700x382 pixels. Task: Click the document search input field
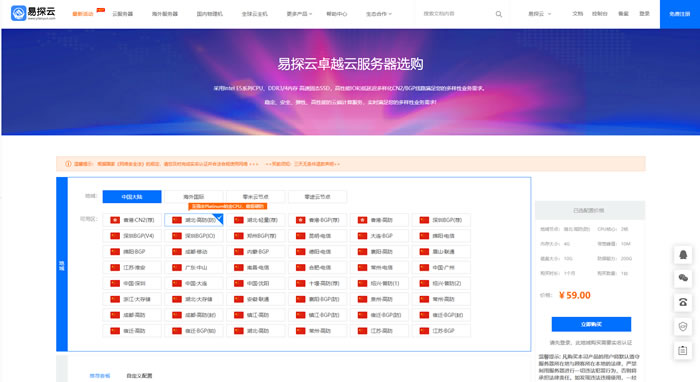[456, 14]
